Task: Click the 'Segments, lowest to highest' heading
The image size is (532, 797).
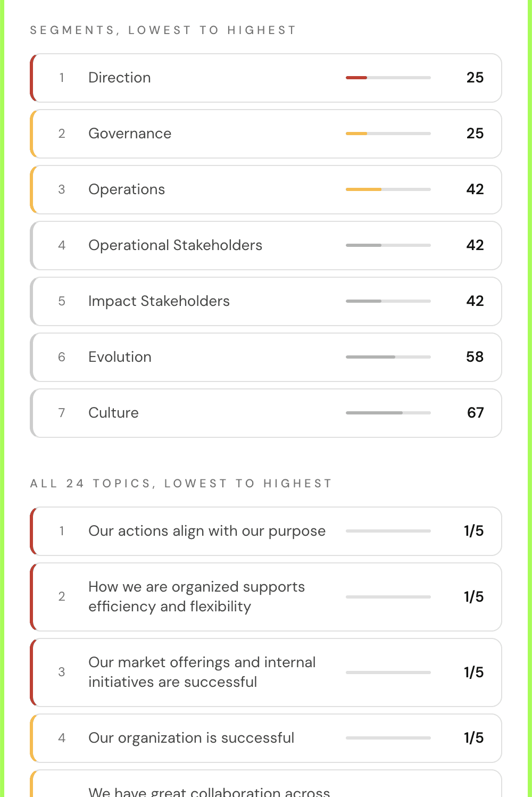Action: point(163,30)
